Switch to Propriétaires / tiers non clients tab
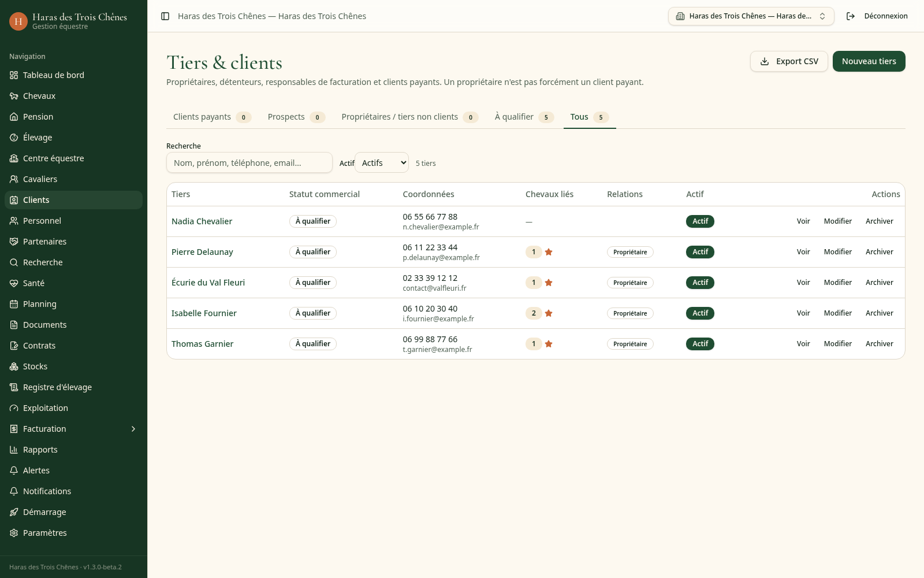 409,117
